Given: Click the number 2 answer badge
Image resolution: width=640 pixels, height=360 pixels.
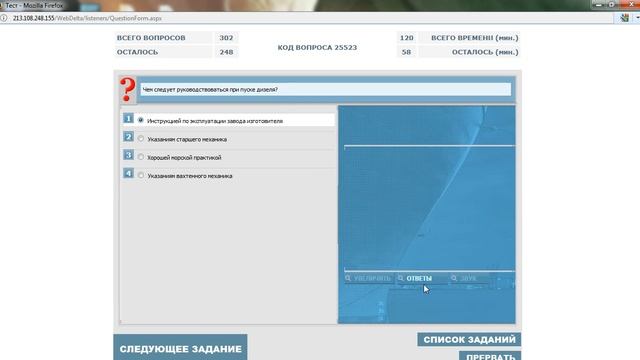Looking at the screenshot, I should 128,137.
